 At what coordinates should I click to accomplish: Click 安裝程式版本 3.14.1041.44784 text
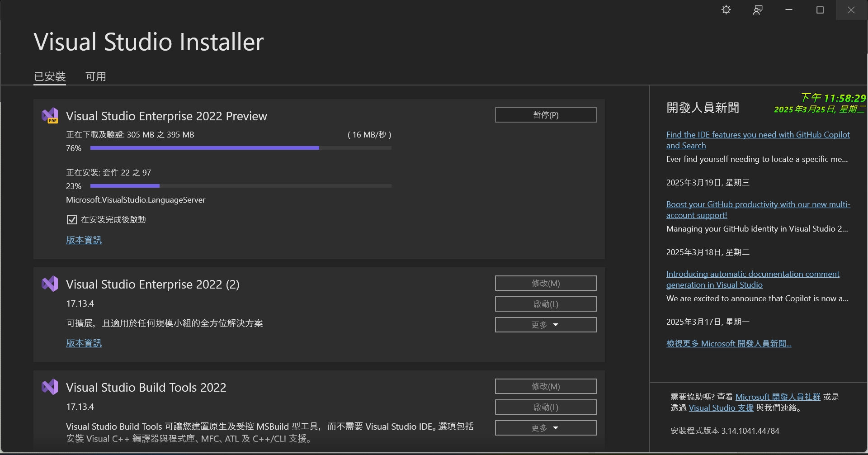pyautogui.click(x=725, y=431)
